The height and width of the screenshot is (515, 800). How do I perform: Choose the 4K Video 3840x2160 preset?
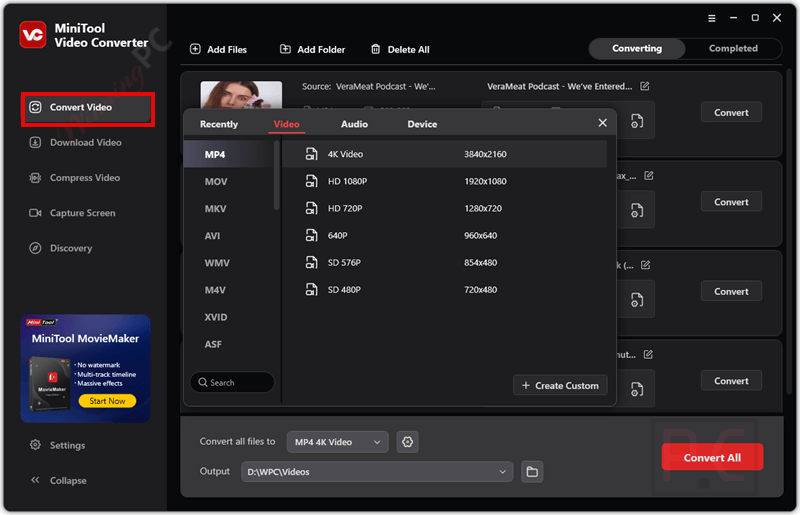pyautogui.click(x=444, y=154)
